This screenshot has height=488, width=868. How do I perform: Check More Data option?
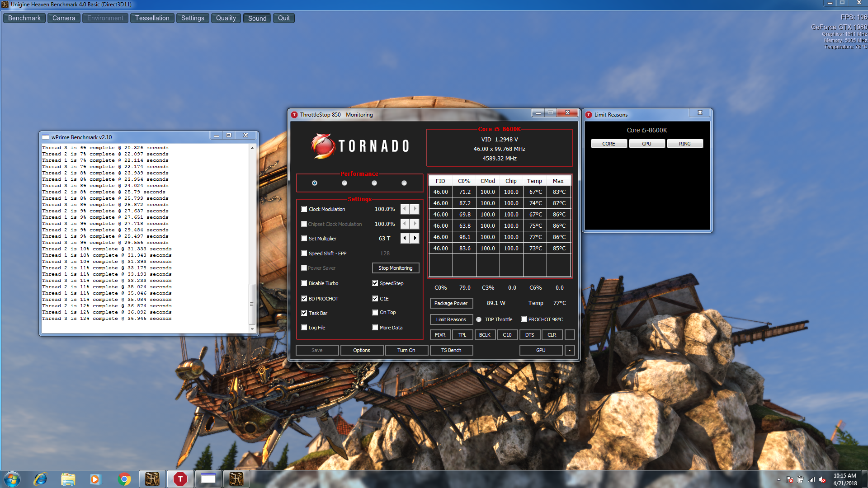point(375,328)
